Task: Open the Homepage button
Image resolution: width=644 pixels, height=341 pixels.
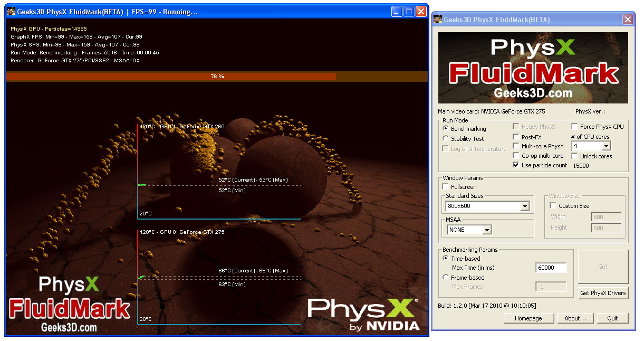Action: click(528, 318)
